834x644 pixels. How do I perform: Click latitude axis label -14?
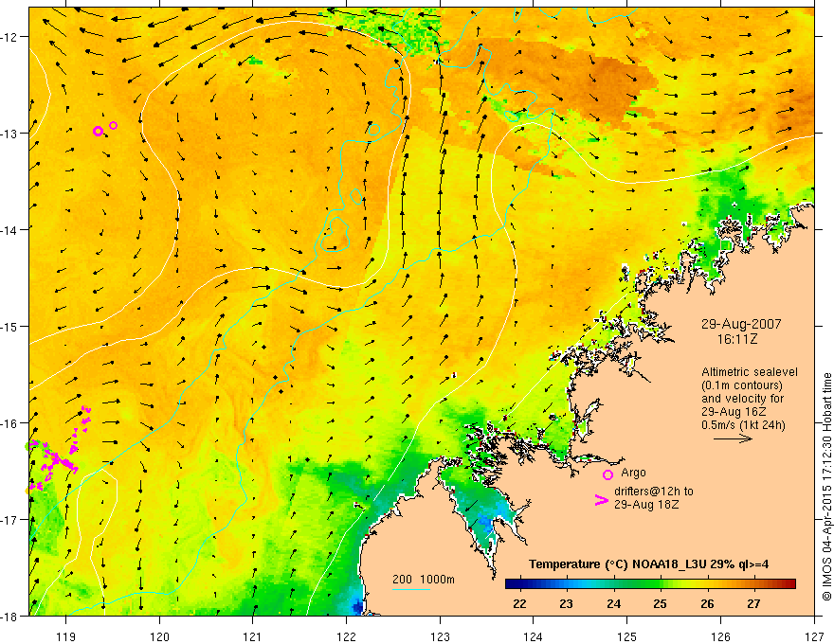(10, 230)
